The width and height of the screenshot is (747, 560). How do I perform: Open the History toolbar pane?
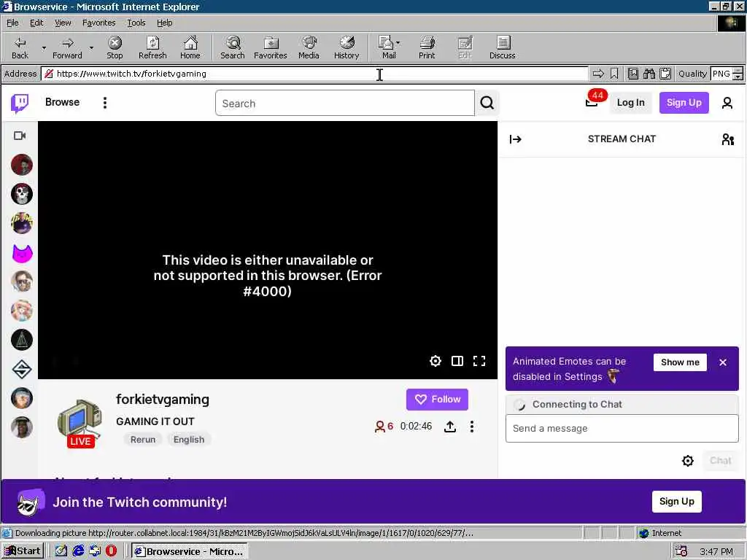click(347, 47)
